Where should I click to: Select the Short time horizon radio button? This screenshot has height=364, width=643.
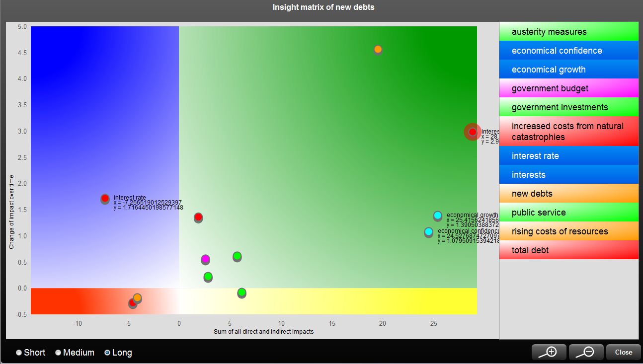pos(19,353)
